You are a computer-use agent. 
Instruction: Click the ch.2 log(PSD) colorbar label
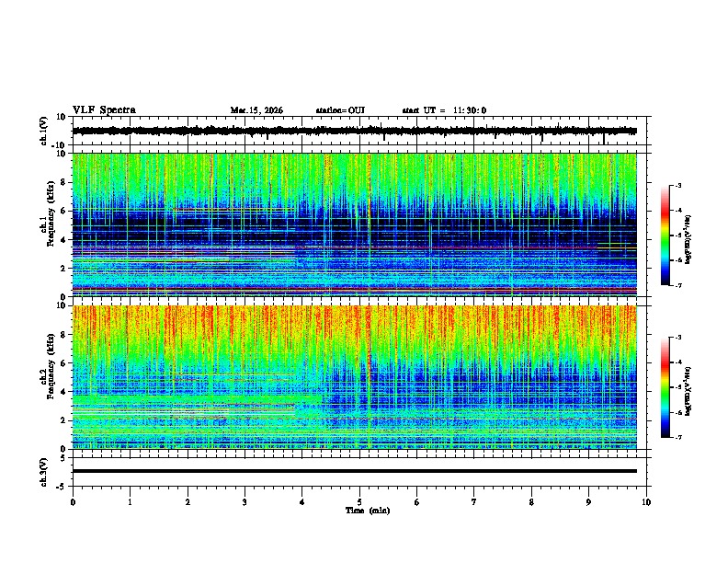pyautogui.click(x=688, y=391)
